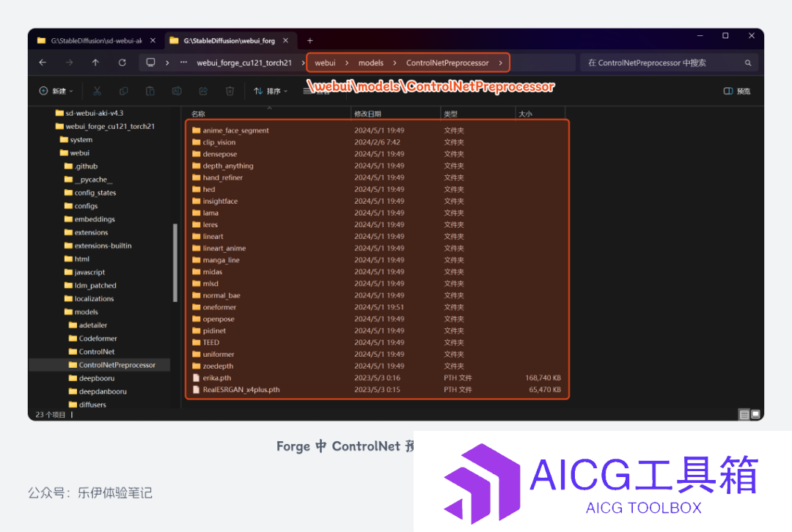Viewport: 792px width, 532px height.
Task: Select .github folder in navigation tree
Action: coord(81,166)
